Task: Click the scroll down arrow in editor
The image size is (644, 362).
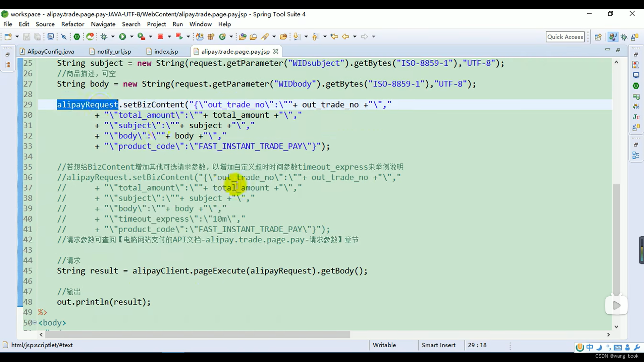Action: [x=616, y=326]
